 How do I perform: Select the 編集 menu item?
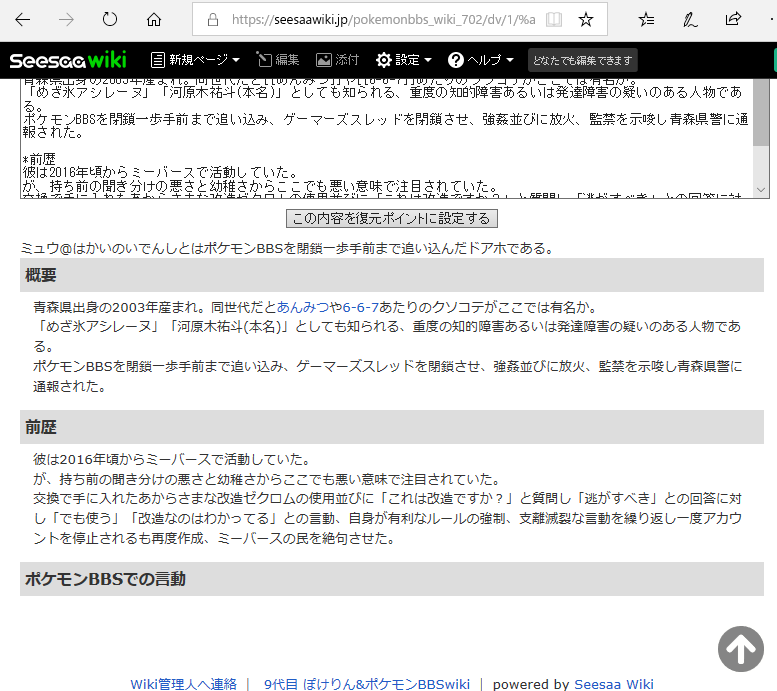coord(278,60)
